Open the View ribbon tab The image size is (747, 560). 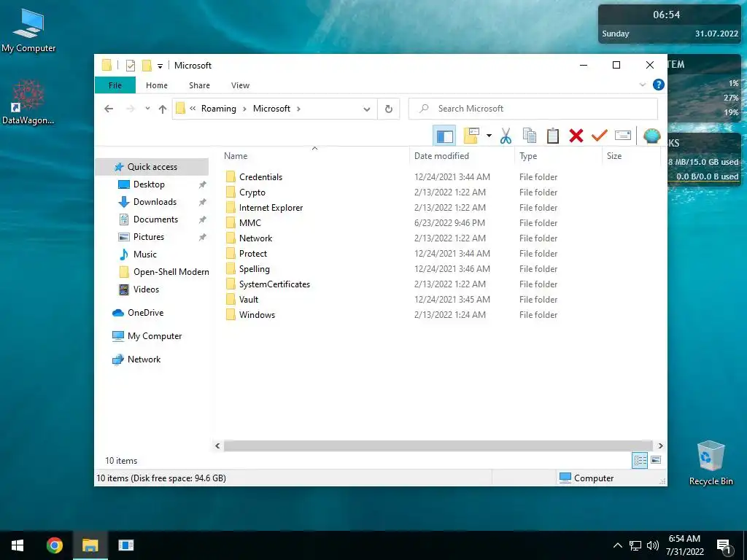click(240, 85)
